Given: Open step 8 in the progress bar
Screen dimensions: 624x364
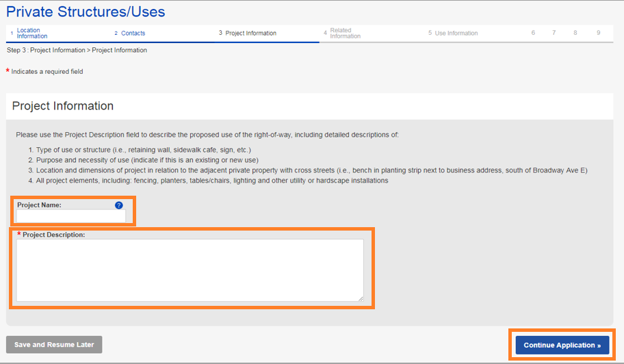Looking at the screenshot, I should (x=575, y=33).
